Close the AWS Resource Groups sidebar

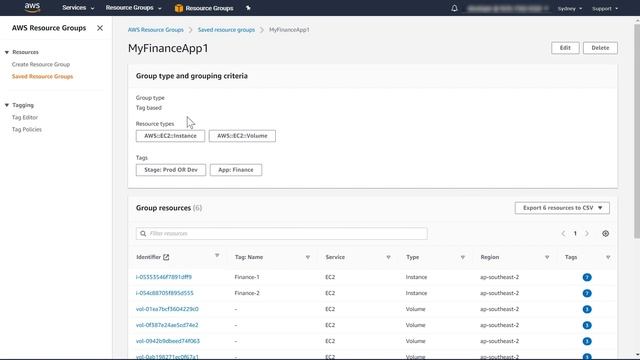pos(100,28)
